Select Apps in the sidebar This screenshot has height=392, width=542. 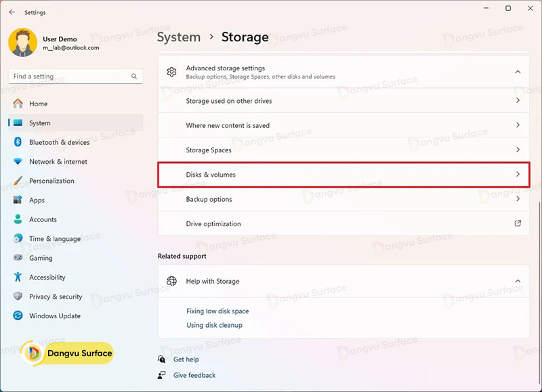point(37,200)
